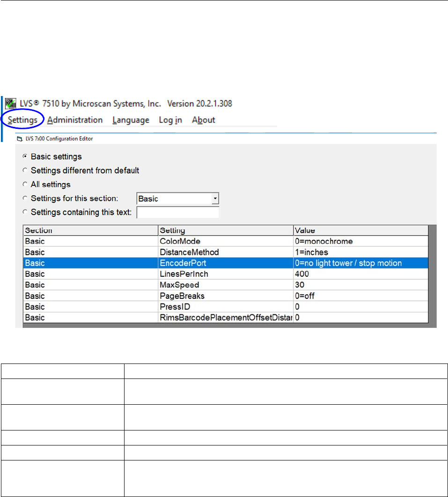The width and height of the screenshot is (448, 497).
Task: Open the Language menu
Action: click(x=131, y=120)
